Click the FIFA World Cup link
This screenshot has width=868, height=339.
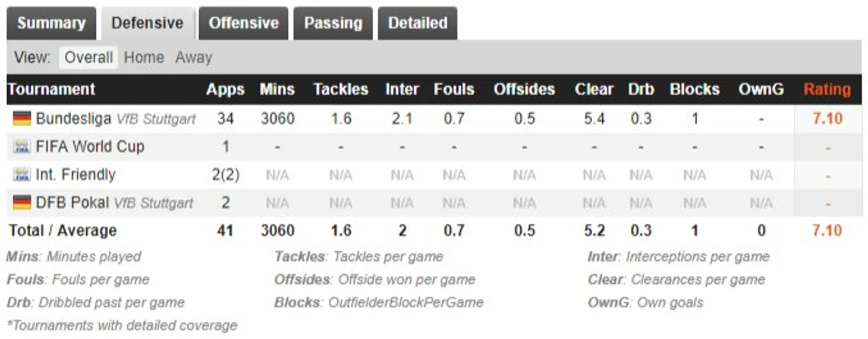click(90, 147)
